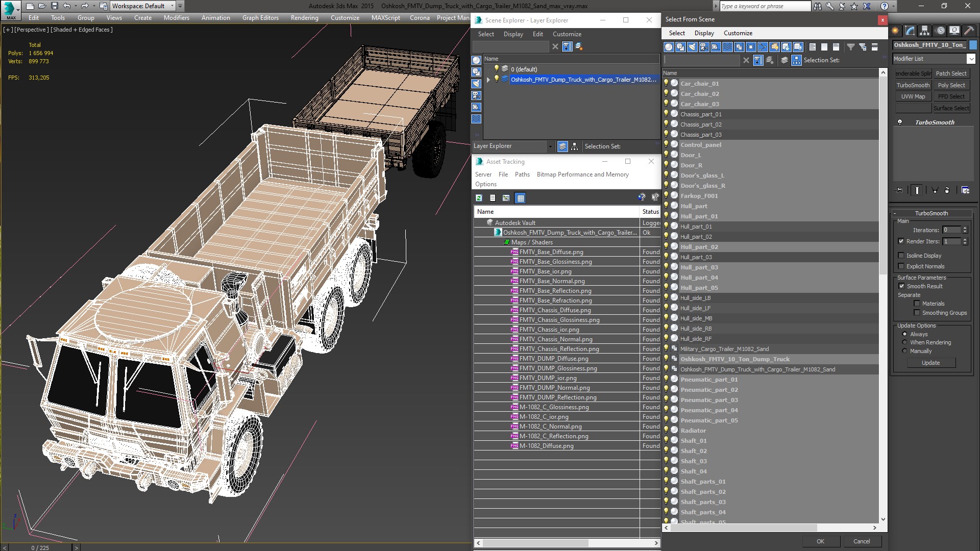Image resolution: width=980 pixels, height=551 pixels.
Task: Click the TurboSmooth Update button
Action: click(x=930, y=363)
